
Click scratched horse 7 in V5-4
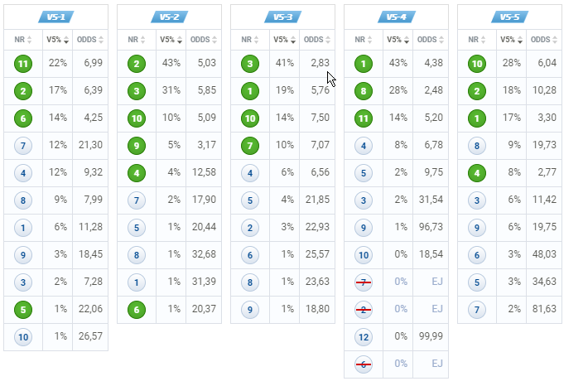(364, 282)
